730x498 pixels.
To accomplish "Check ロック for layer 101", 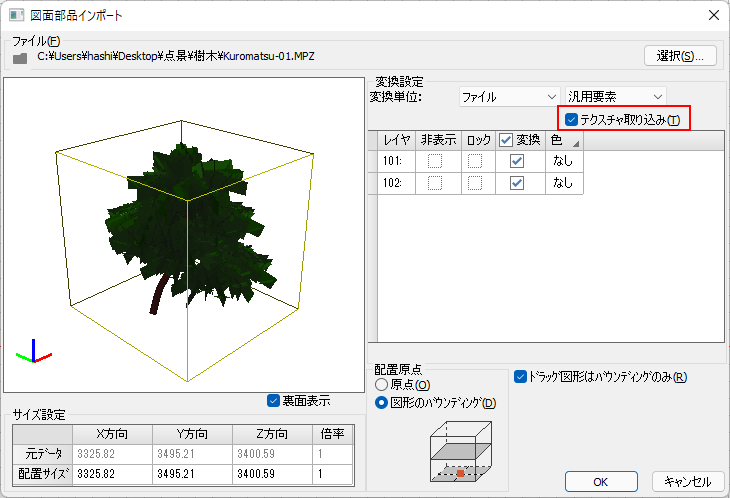I will click(x=475, y=161).
